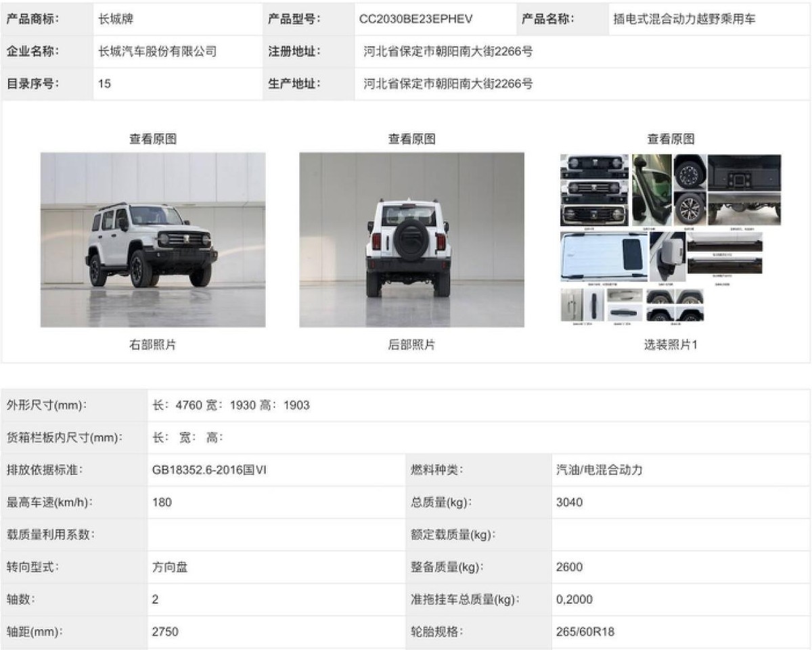Click the 产品商标 label

33,20
